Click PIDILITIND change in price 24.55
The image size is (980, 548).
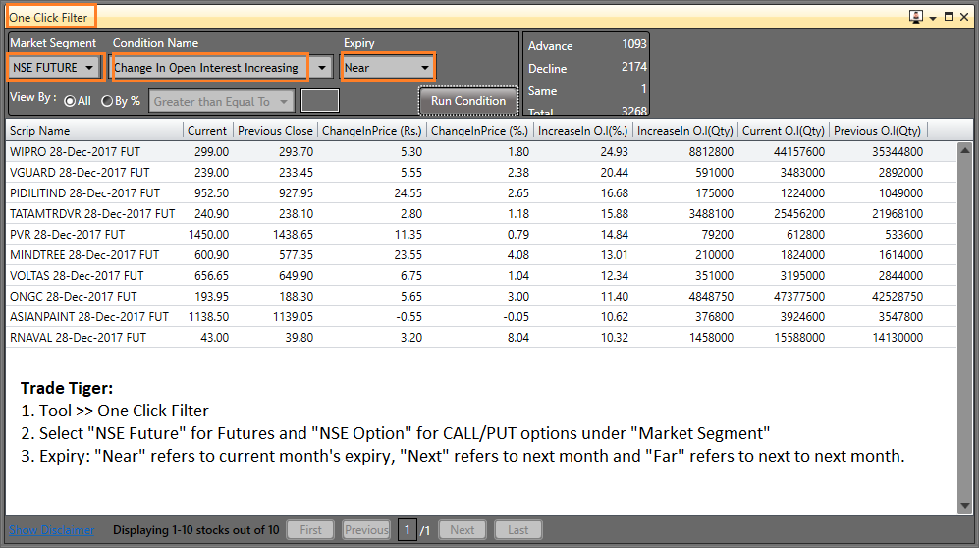pos(408,193)
